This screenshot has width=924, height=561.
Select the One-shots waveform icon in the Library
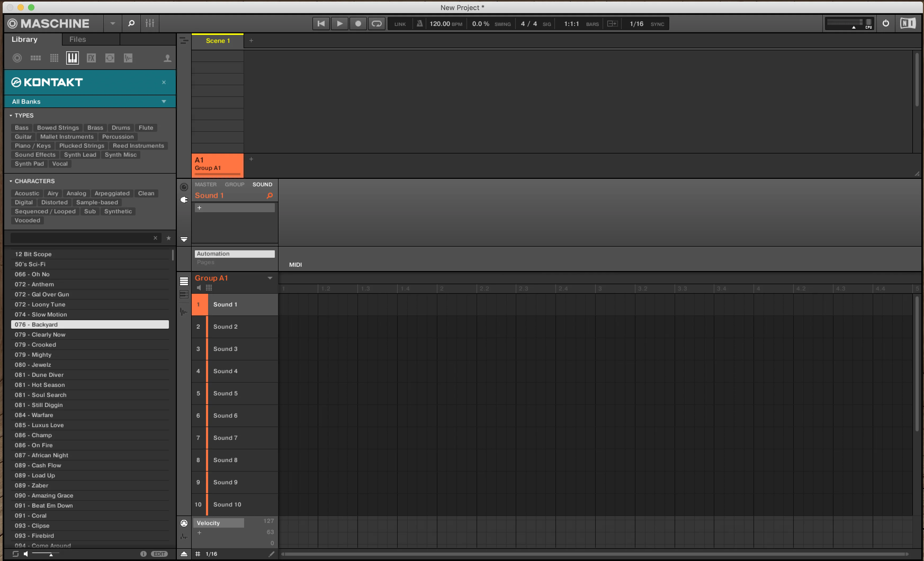[x=128, y=58]
